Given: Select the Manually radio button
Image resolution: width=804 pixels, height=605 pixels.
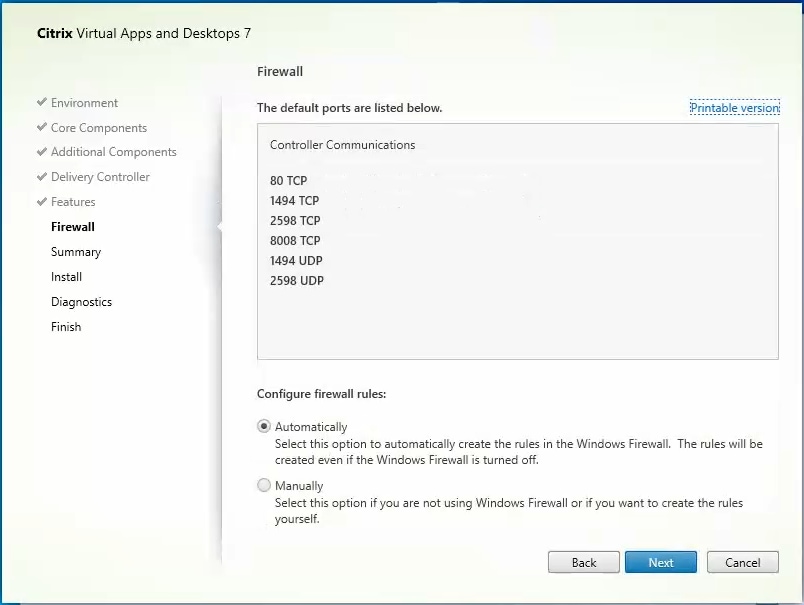Looking at the screenshot, I should (x=264, y=485).
